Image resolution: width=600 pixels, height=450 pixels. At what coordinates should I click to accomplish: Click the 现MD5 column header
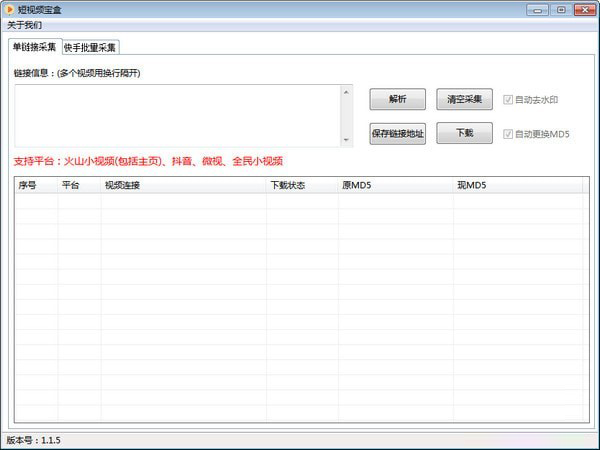click(x=517, y=185)
